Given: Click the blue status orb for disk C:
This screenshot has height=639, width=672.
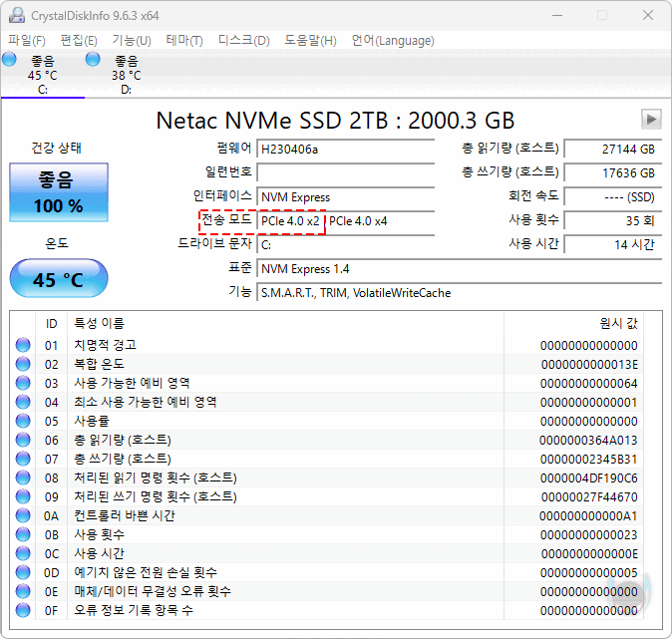Looking at the screenshot, I should 9,59.
